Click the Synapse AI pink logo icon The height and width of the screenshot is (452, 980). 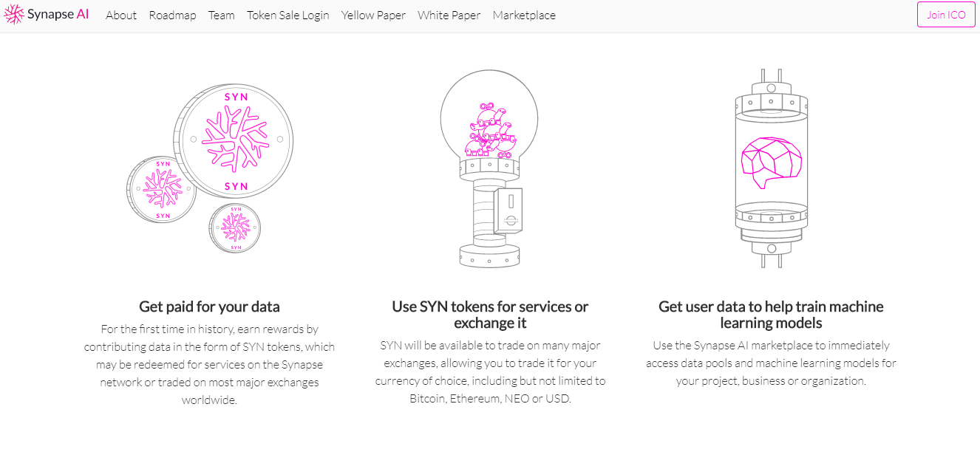point(14,15)
